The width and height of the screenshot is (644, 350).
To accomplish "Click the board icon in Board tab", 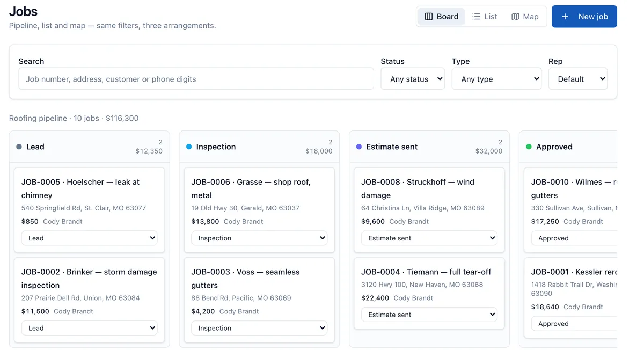I will [x=429, y=17].
